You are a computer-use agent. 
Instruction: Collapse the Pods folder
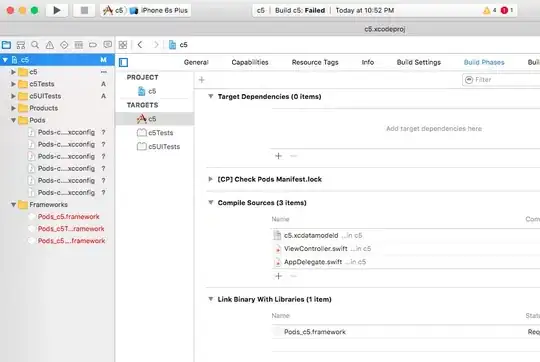point(13,120)
